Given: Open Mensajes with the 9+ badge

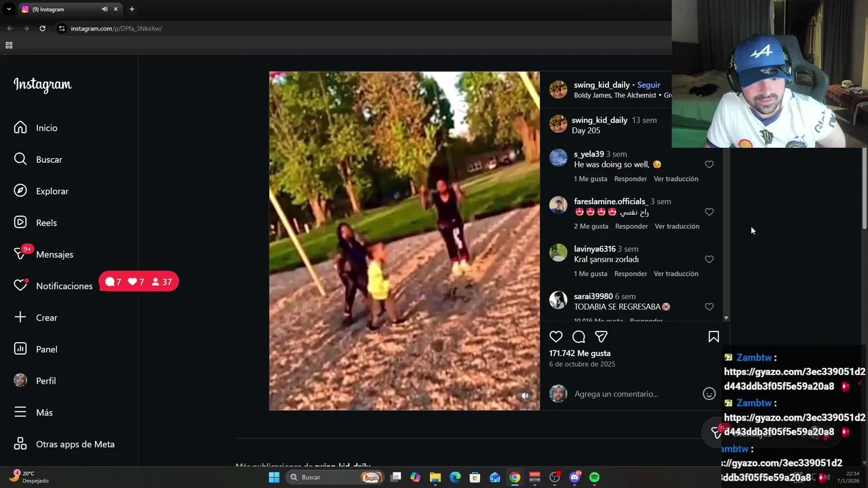Looking at the screenshot, I should point(45,254).
